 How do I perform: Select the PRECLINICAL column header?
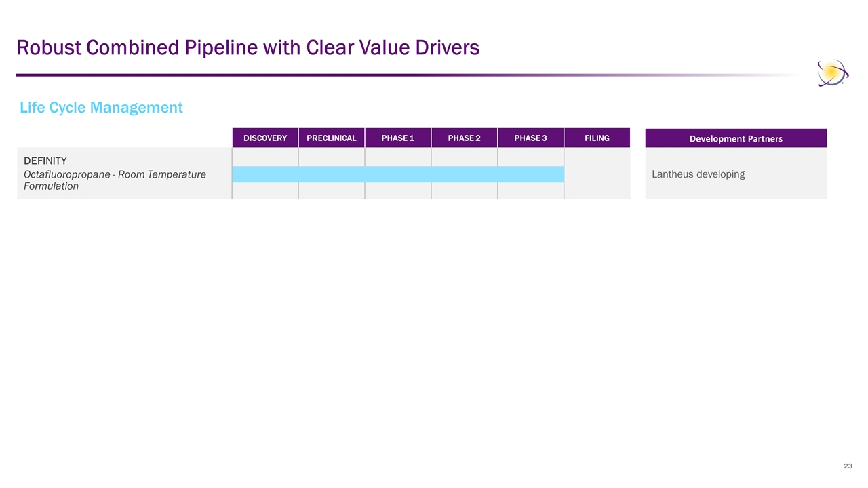click(331, 138)
